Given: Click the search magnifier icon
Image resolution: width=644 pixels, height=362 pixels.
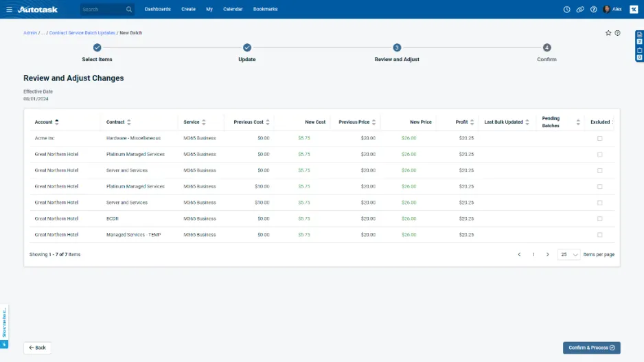Looking at the screenshot, I should pos(129,10).
